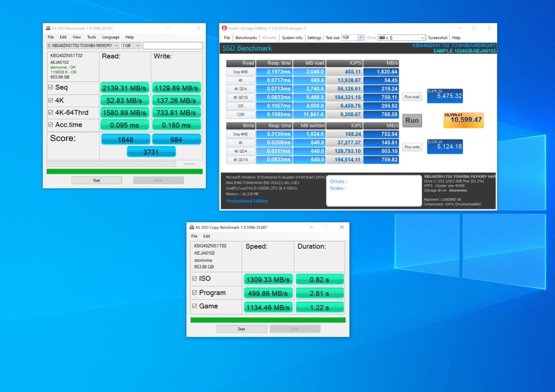Click the drive icon in Anvil's Drive selector
Image resolution: width=555 pixels, height=392 pixels.
(x=382, y=38)
